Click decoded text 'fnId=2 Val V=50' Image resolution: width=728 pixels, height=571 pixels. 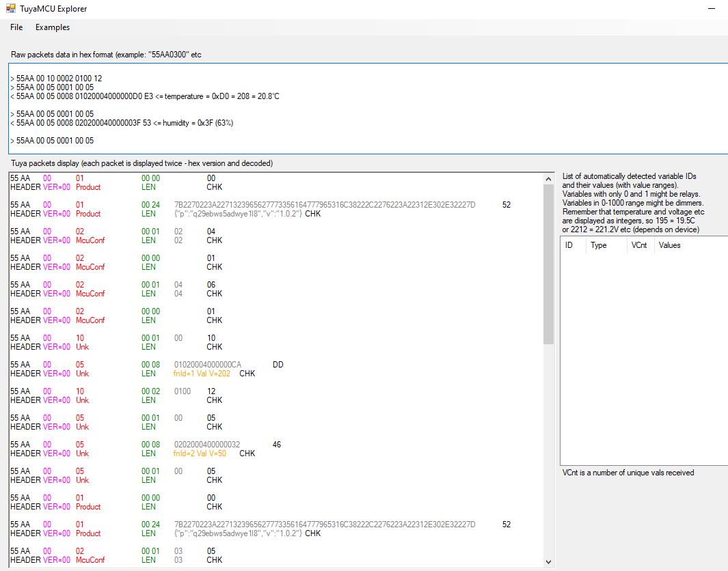pos(200,454)
